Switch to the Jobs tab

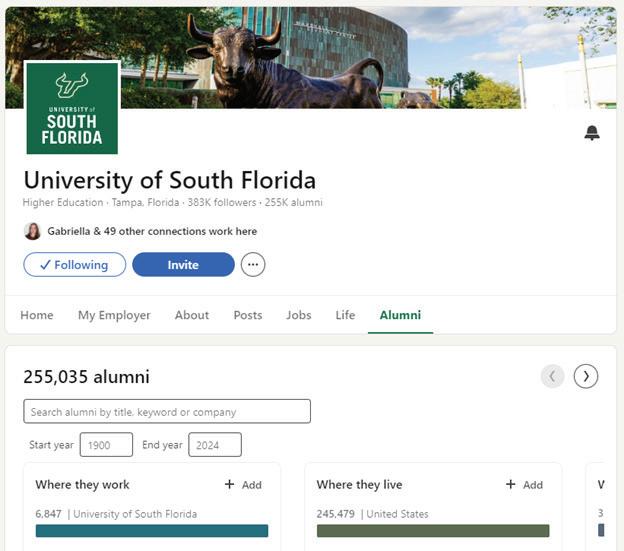click(299, 315)
